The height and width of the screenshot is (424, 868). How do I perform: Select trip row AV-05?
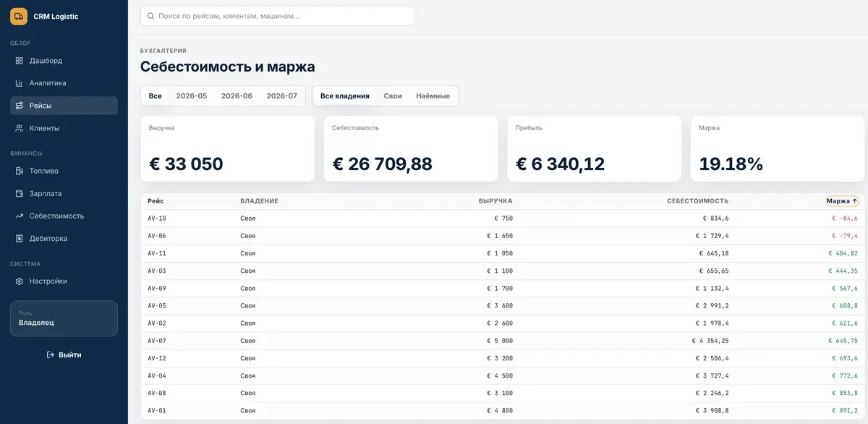503,305
